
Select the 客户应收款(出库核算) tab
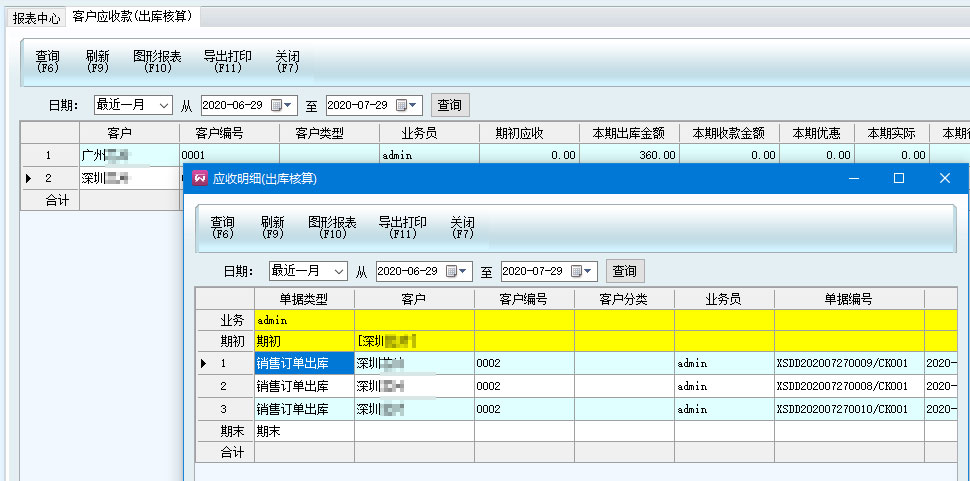[132, 17]
